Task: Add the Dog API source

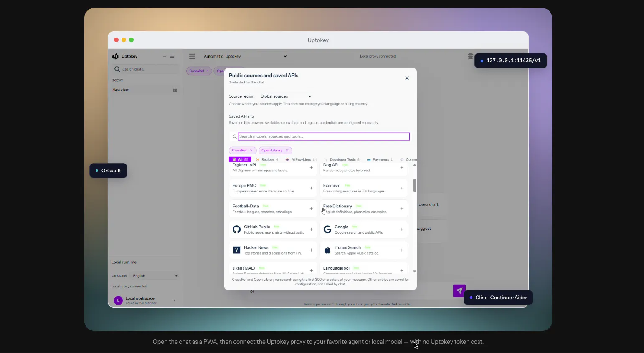Action: 402,167
